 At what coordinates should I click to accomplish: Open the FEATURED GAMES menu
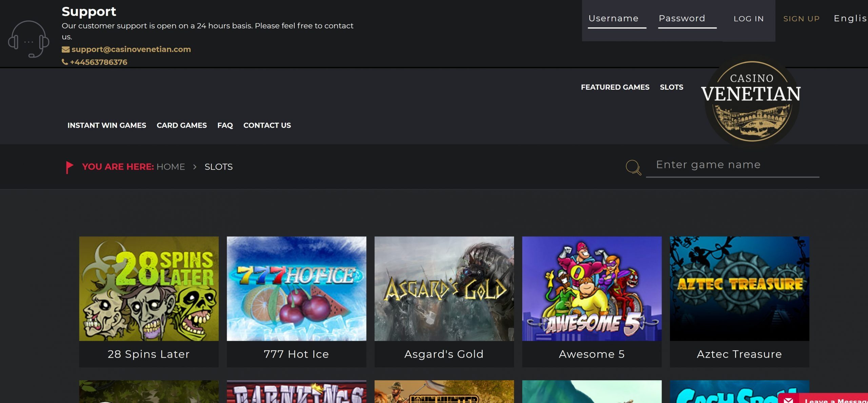pyautogui.click(x=615, y=87)
